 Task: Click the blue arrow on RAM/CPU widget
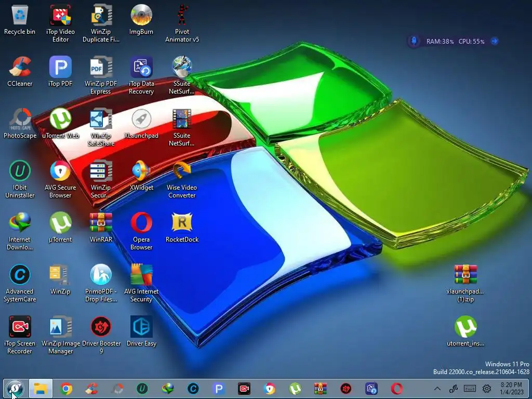coord(495,41)
